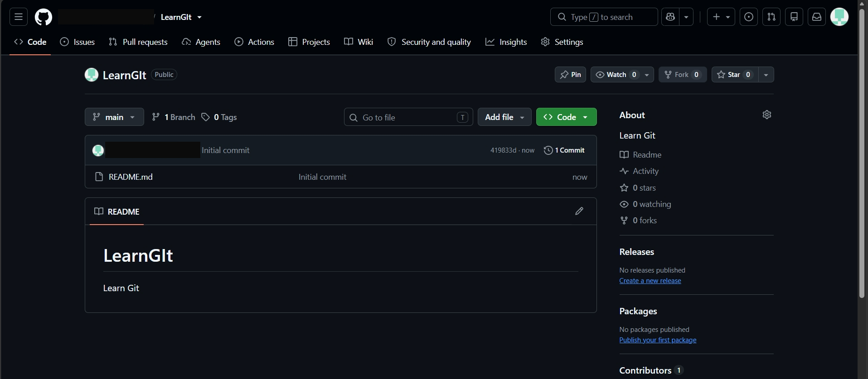Open the README.md file
This screenshot has width=868, height=379.
131,177
